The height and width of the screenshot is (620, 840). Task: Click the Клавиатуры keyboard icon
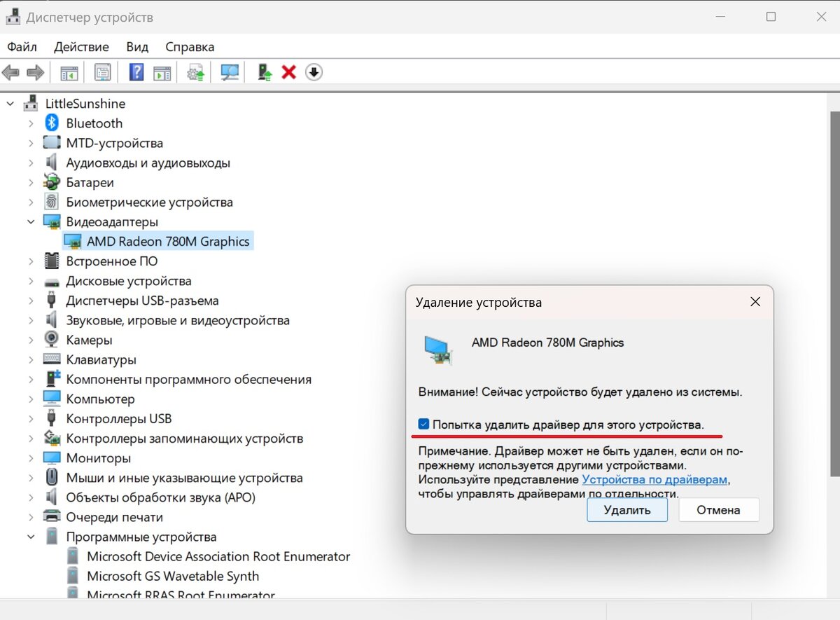point(52,359)
